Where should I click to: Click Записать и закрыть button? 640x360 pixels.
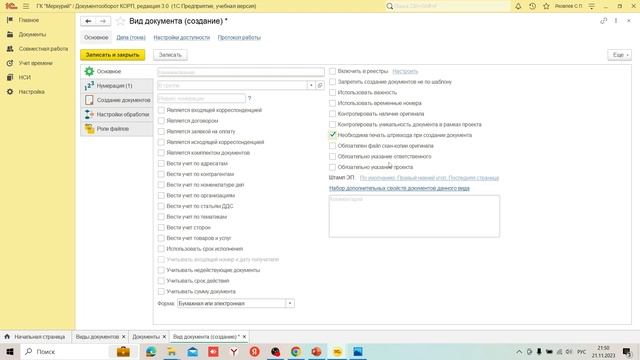pyautogui.click(x=113, y=55)
